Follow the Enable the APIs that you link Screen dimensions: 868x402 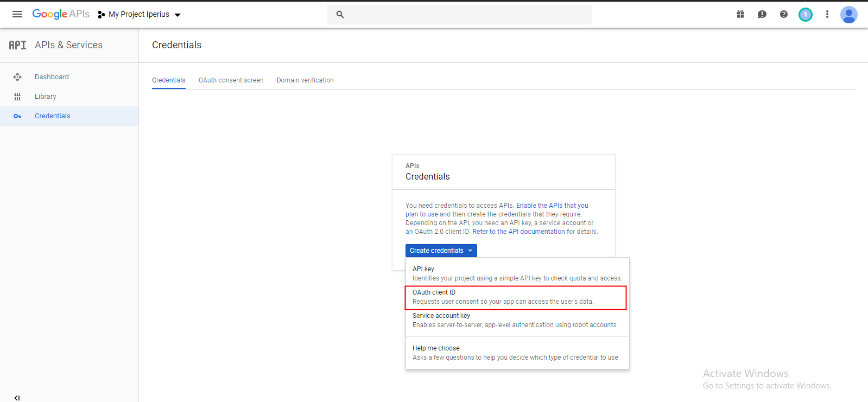pyautogui.click(x=552, y=206)
